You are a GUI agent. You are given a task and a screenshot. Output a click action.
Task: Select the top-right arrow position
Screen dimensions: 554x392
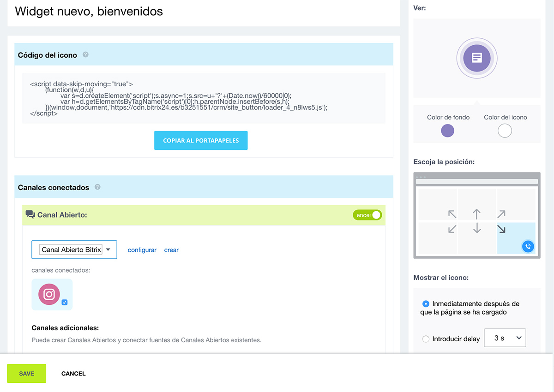[501, 214]
